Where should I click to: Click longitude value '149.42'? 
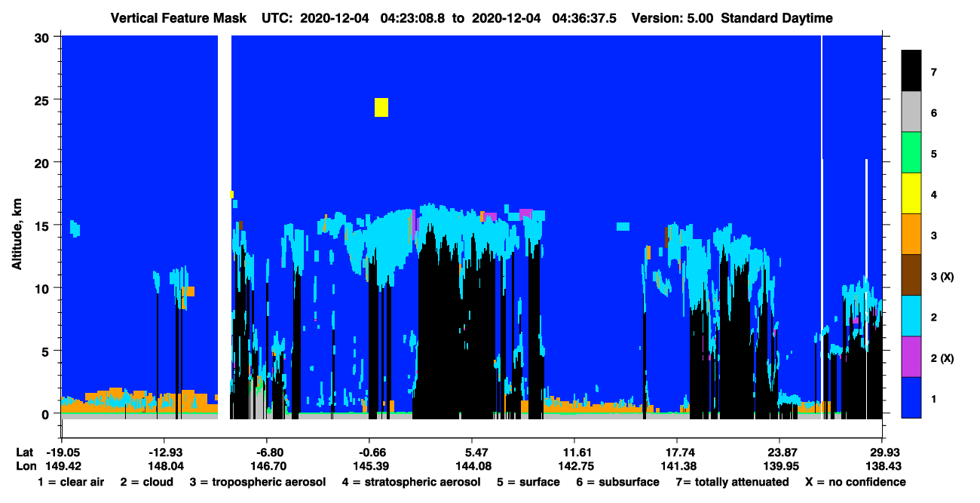[63, 466]
